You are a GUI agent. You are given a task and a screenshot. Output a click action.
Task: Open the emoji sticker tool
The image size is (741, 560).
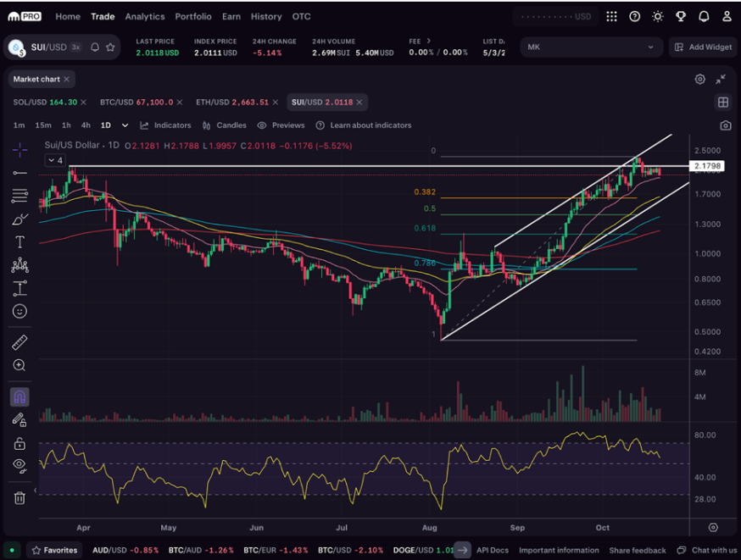[19, 311]
